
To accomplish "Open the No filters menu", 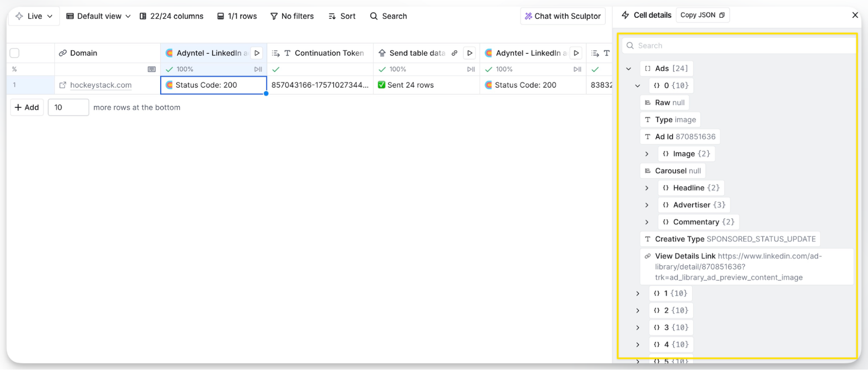I will (x=292, y=16).
